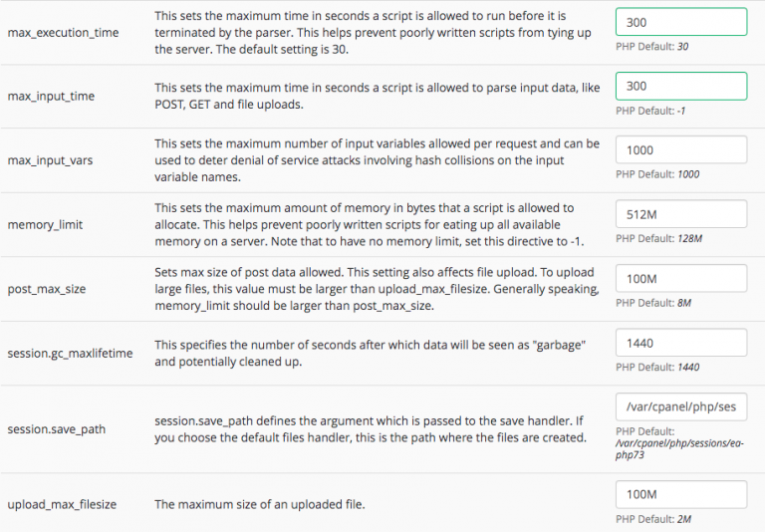Viewport: 765px width, 532px height.
Task: Click the session.save_path directive label
Action: [x=56, y=429]
